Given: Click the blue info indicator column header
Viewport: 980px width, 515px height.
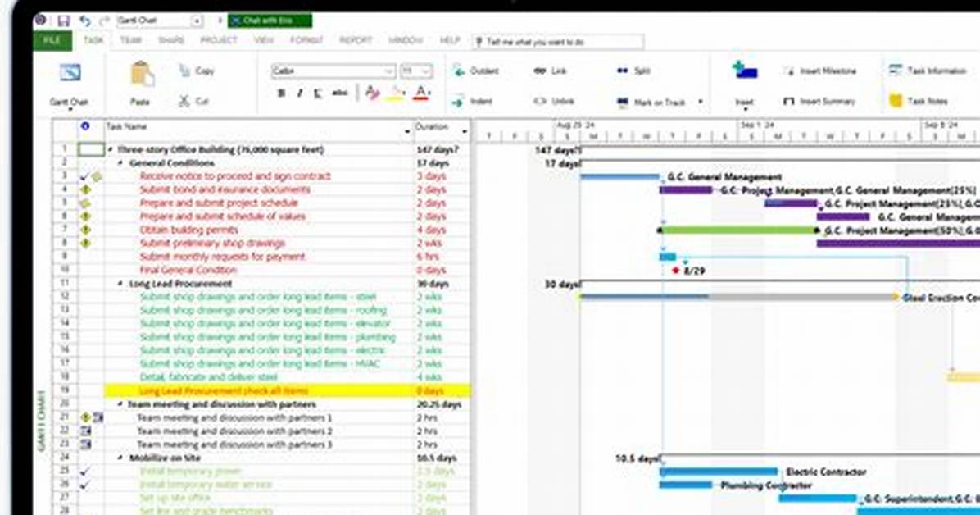Looking at the screenshot, I should click(x=85, y=126).
